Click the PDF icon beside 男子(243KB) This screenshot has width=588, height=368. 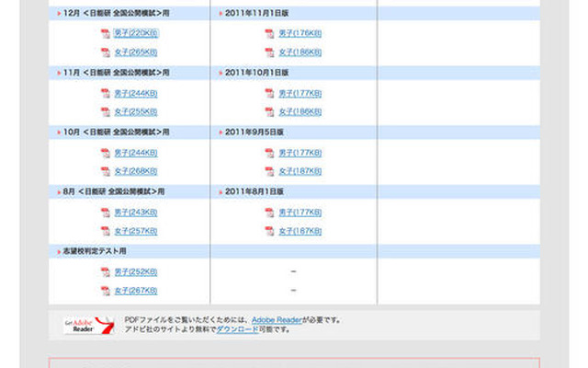tap(106, 213)
